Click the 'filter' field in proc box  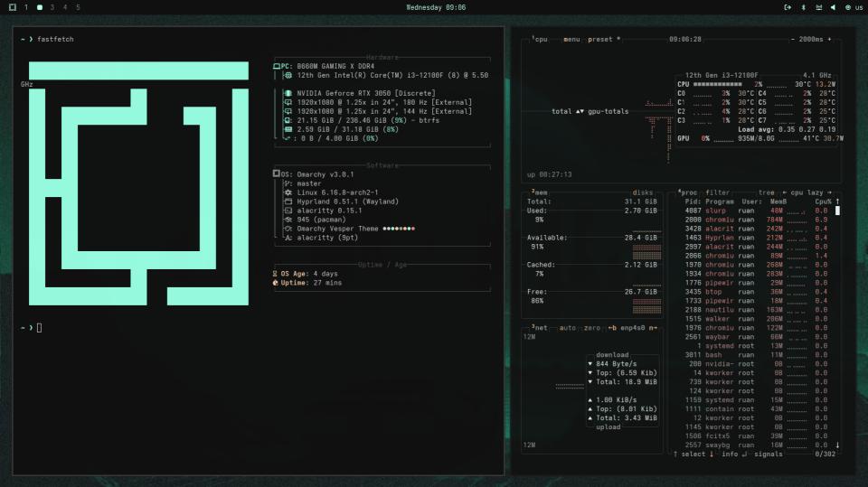tap(717, 192)
